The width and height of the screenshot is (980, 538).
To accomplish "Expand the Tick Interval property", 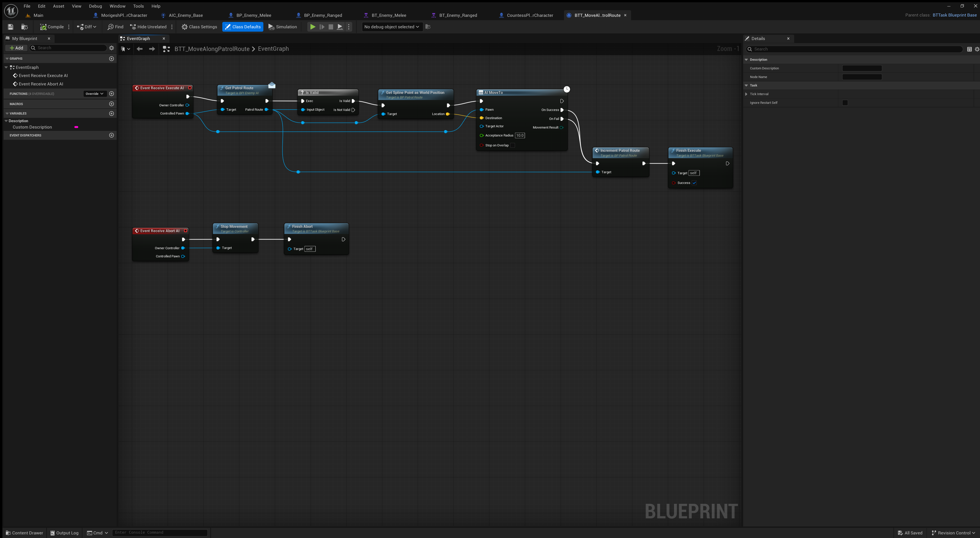I will pos(746,94).
